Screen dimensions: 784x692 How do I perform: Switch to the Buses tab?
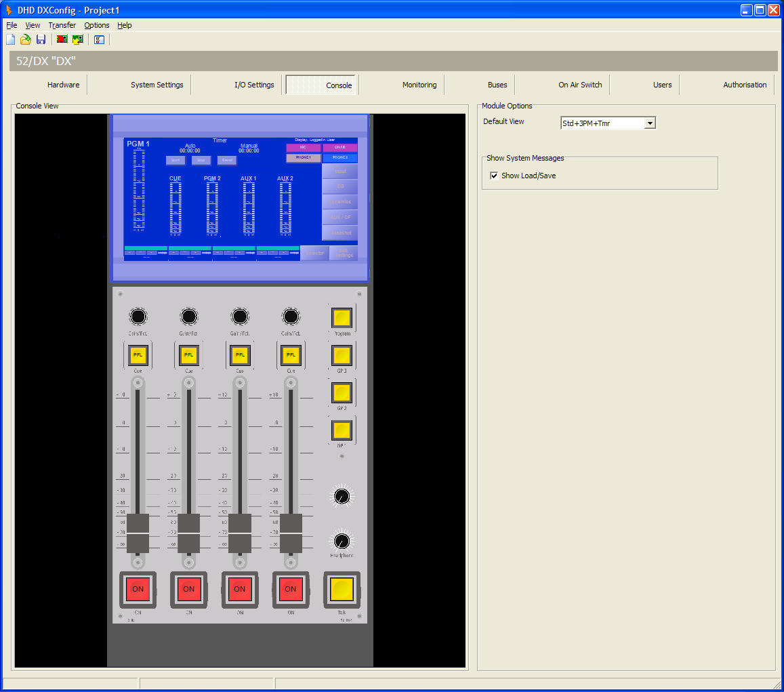pos(497,85)
